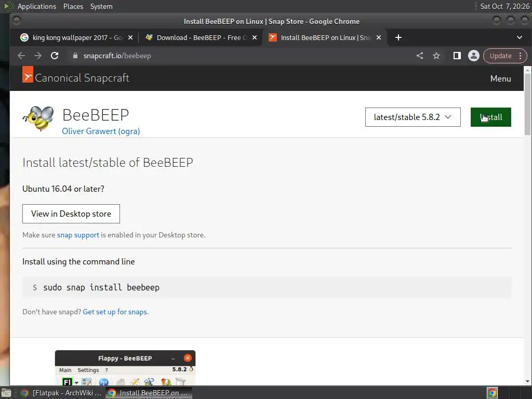Open the snap support link
532x399 pixels.
coord(78,235)
